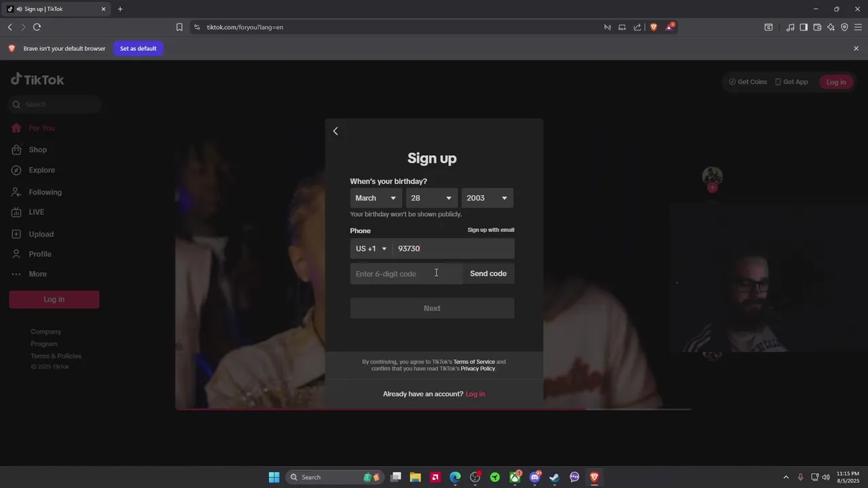Viewport: 868px width, 488px height.
Task: Open Xbox app from the taskbar
Action: tap(515, 477)
